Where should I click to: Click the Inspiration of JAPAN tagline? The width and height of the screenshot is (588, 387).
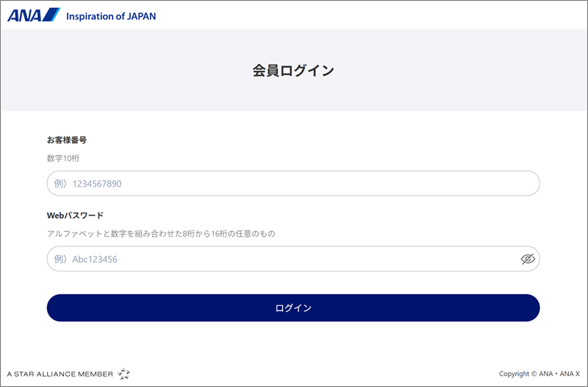[111, 16]
